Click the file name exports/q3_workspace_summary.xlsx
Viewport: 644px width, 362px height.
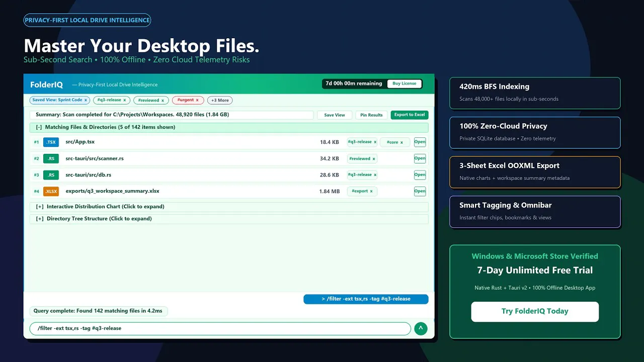112,192
